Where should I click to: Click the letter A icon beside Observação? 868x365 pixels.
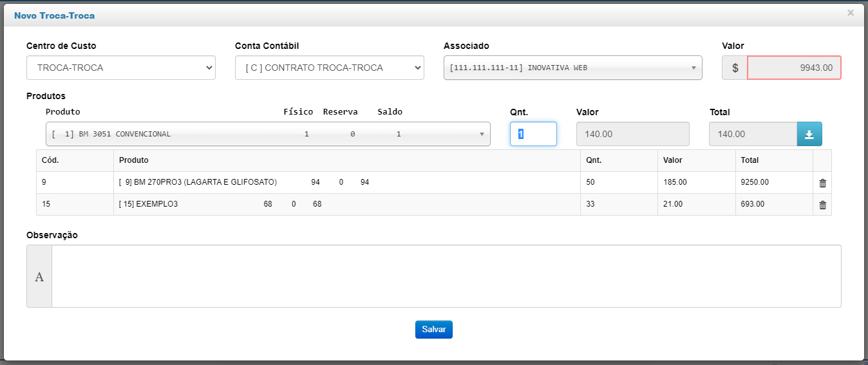[39, 276]
